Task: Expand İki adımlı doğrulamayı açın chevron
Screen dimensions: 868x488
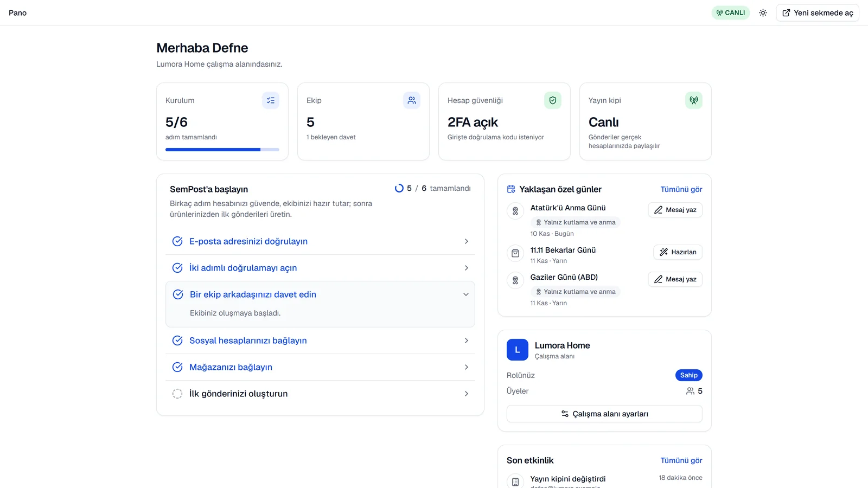Action: coord(467,268)
